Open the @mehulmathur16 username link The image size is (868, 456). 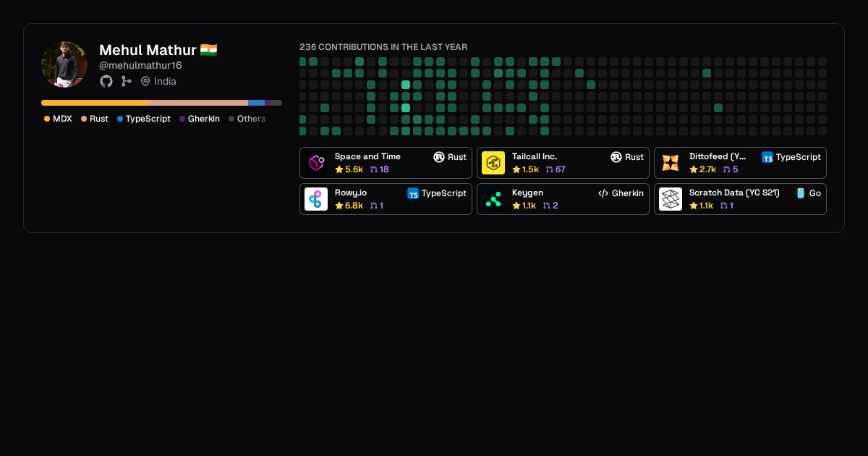pyautogui.click(x=140, y=65)
